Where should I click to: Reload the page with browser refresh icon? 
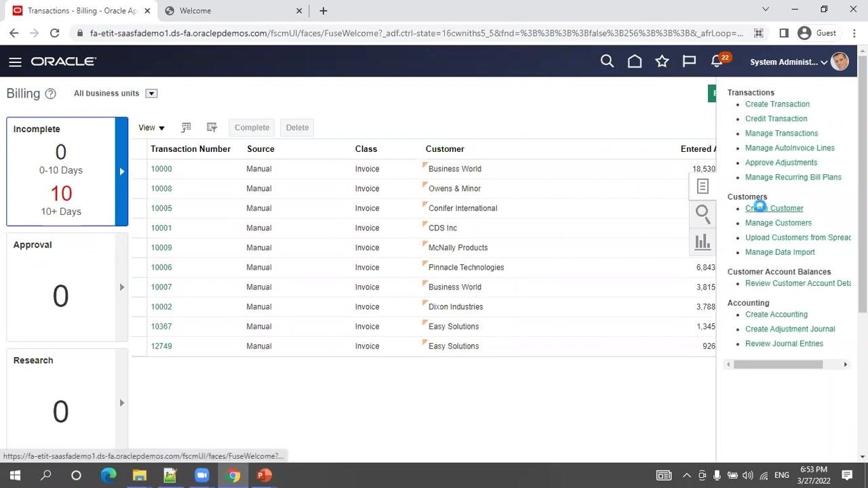(54, 33)
